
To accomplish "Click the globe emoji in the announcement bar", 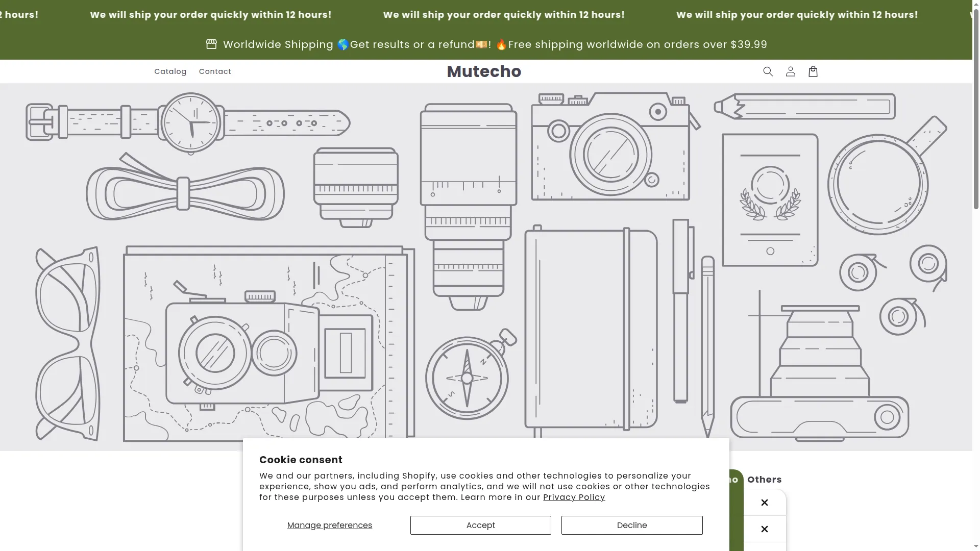I will tap(343, 44).
